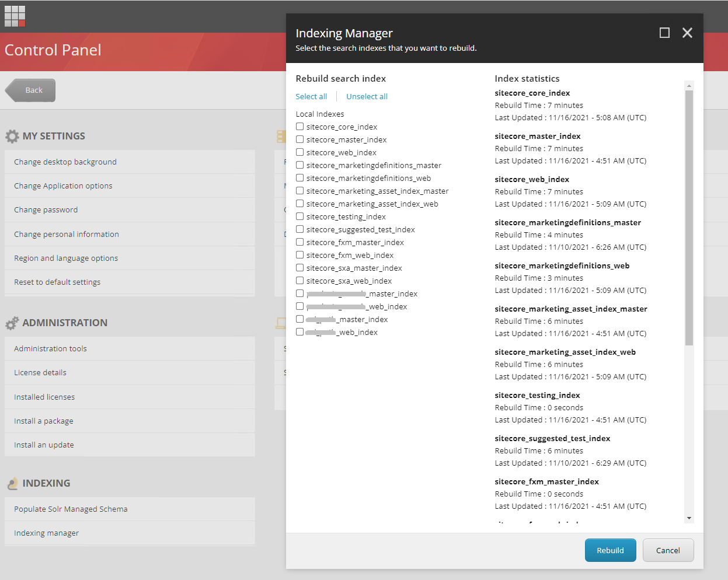Enable sitecore_master_index for rebuild
The image size is (728, 580).
[x=300, y=139]
